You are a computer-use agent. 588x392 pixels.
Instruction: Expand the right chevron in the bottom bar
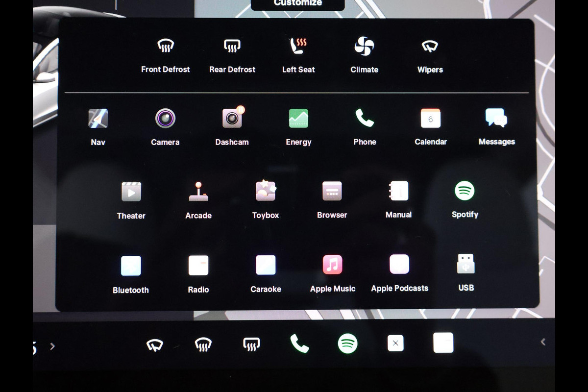click(52, 346)
